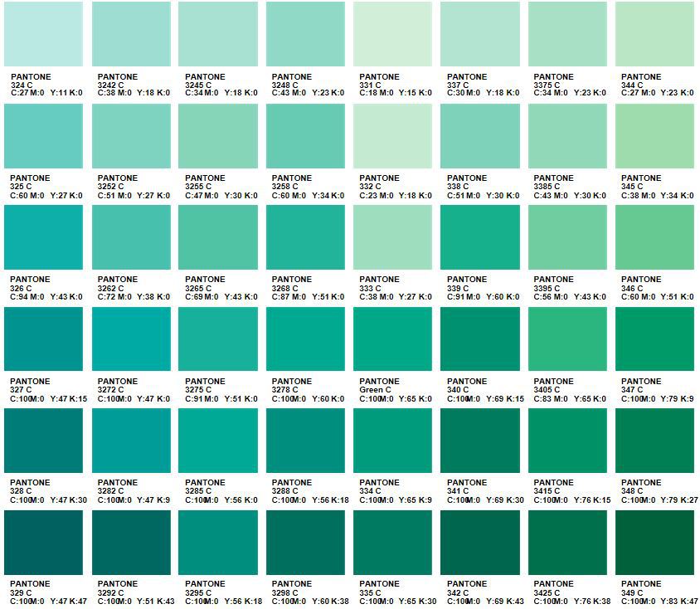This screenshot has height=609, width=700.
Task: Select the Pantone 3252 C swatch
Action: (x=131, y=136)
